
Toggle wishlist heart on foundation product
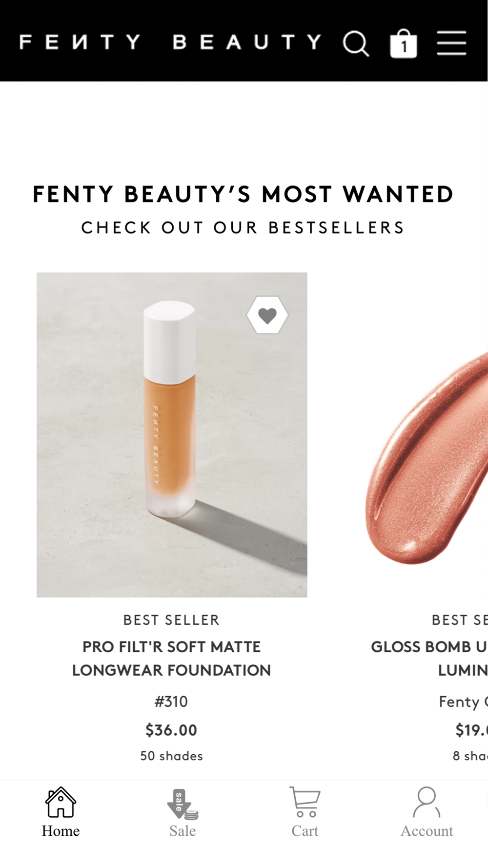tap(267, 315)
